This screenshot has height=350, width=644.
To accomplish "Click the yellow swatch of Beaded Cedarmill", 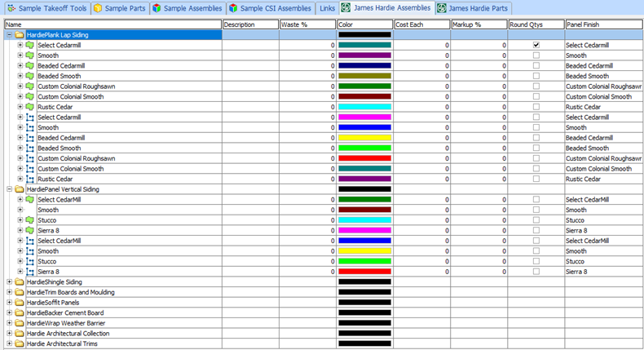I will [364, 138].
